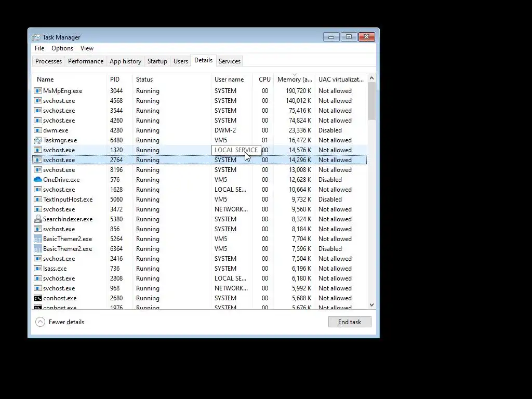Select memory value 190,720 K
The image size is (532, 399).
click(298, 91)
